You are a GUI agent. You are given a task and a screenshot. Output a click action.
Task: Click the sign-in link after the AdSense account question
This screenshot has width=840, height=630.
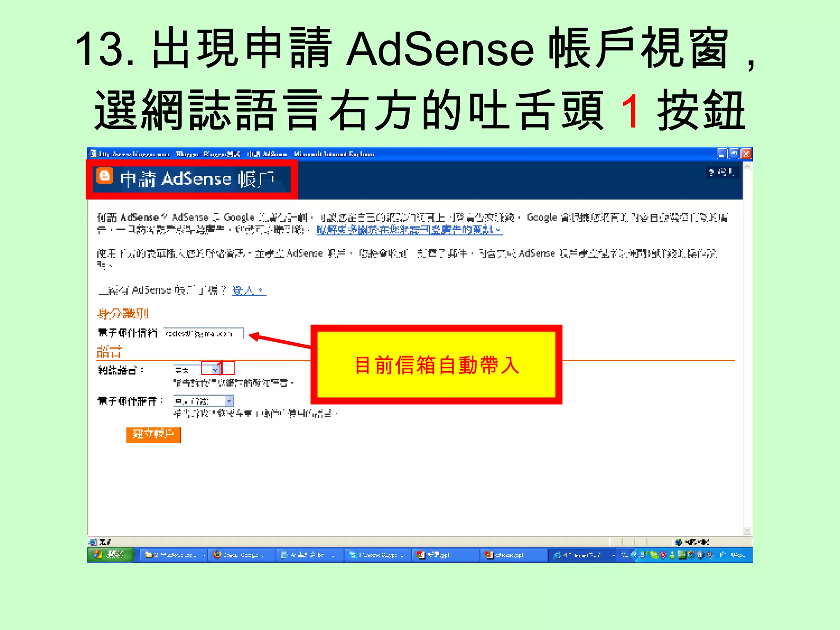pos(249,290)
